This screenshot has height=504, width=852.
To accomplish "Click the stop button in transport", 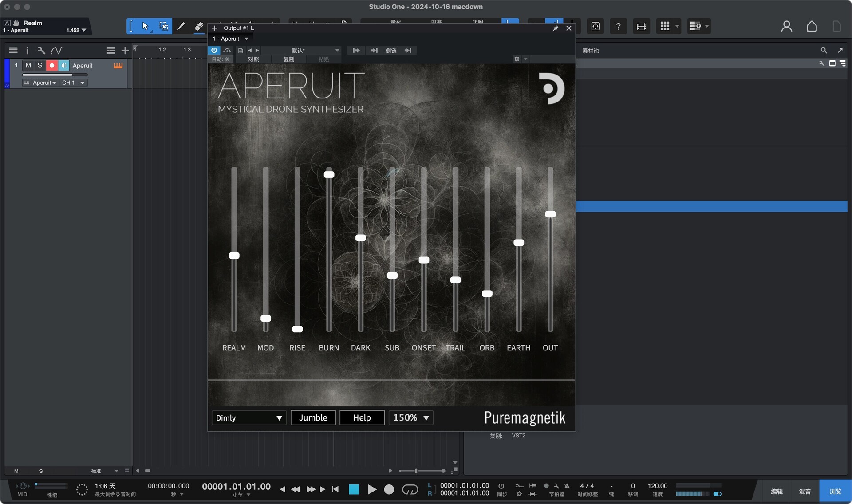I will tap(354, 489).
